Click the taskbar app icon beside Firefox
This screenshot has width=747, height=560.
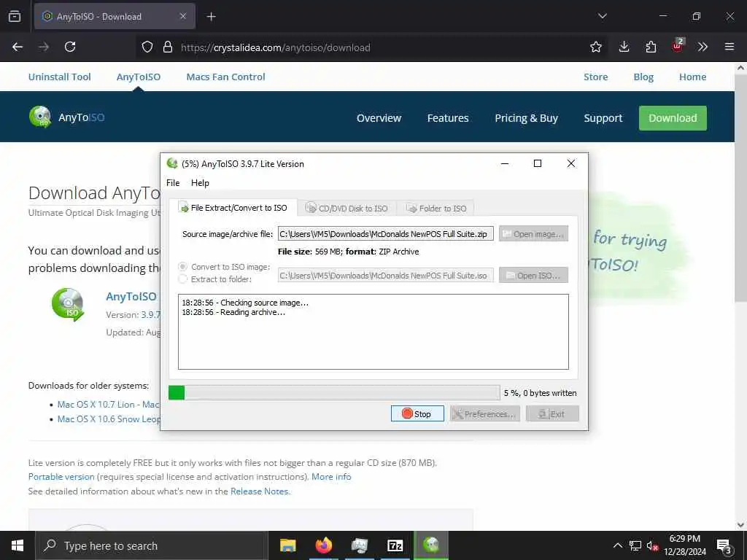359,545
